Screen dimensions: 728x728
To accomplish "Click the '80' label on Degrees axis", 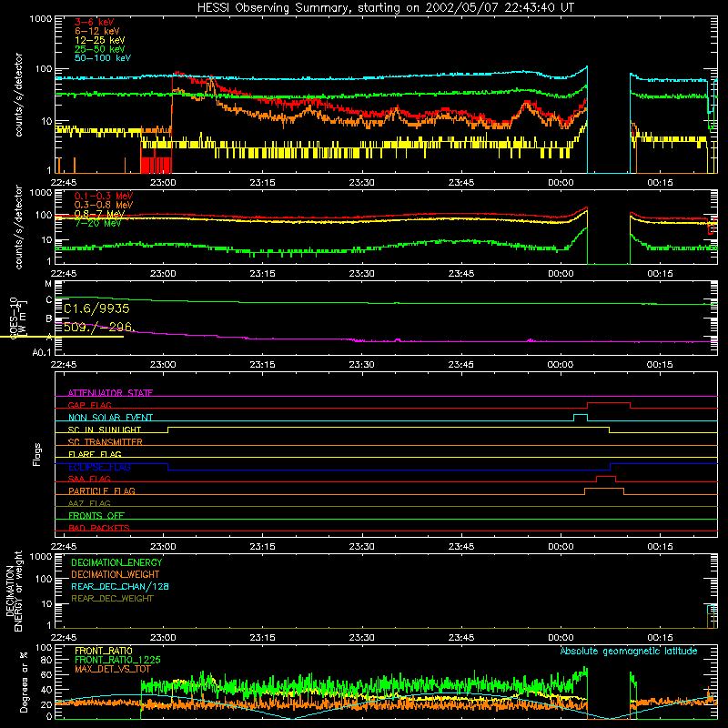I will [46, 660].
